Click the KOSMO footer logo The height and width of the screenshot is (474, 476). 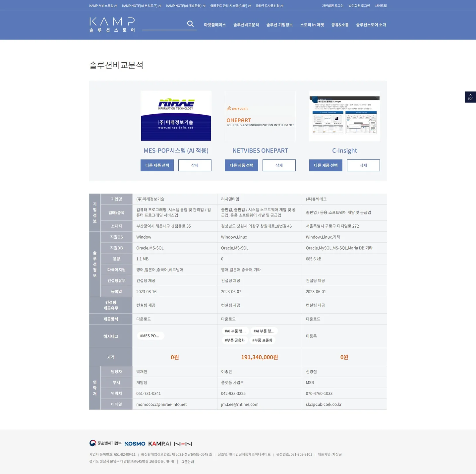click(135, 444)
